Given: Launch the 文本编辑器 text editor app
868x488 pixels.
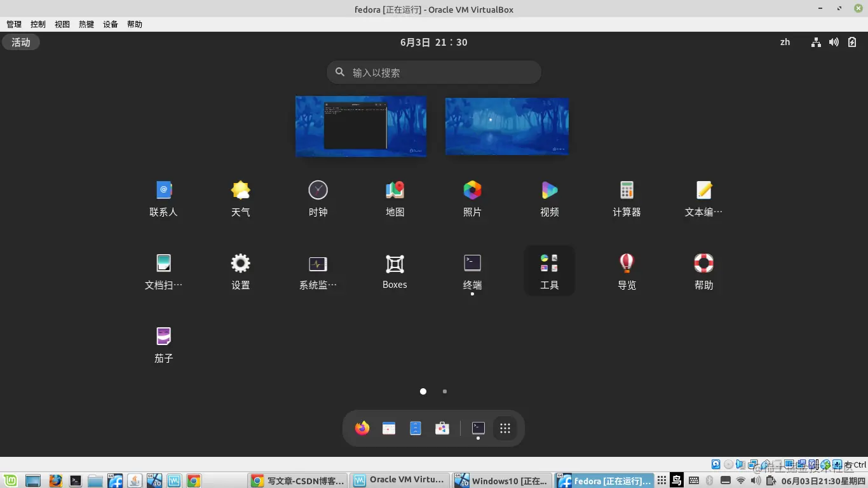Looking at the screenshot, I should pyautogui.click(x=704, y=200).
